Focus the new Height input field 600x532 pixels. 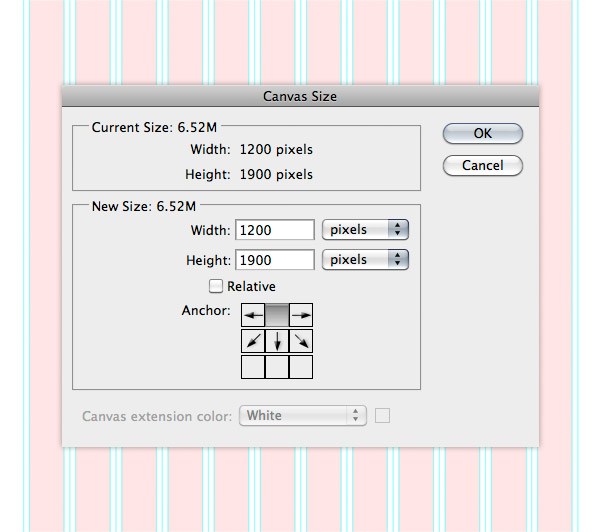click(275, 260)
